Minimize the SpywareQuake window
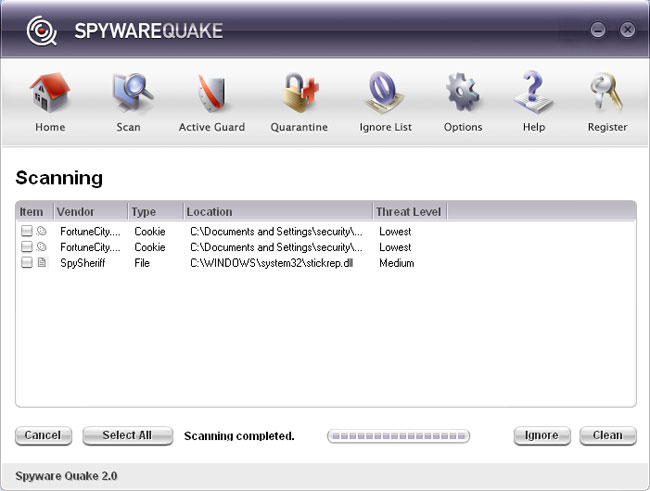This screenshot has width=650, height=491. [598, 30]
